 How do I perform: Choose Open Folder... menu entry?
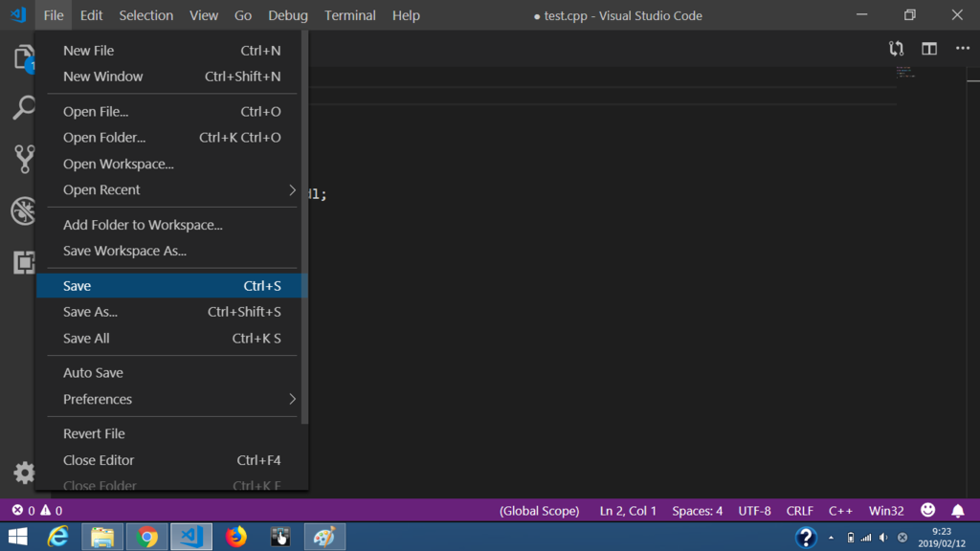click(172, 138)
